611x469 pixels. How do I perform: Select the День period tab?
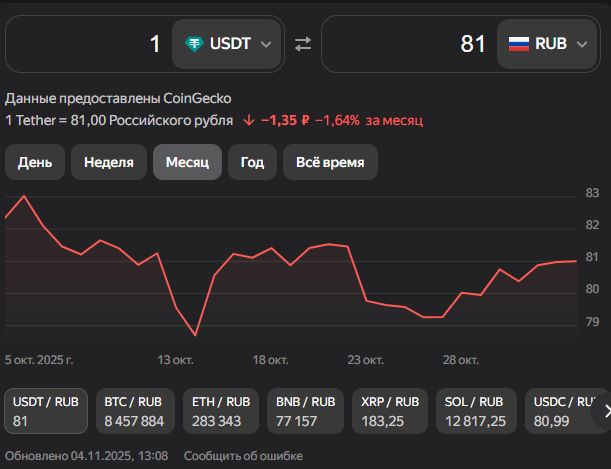(x=35, y=162)
